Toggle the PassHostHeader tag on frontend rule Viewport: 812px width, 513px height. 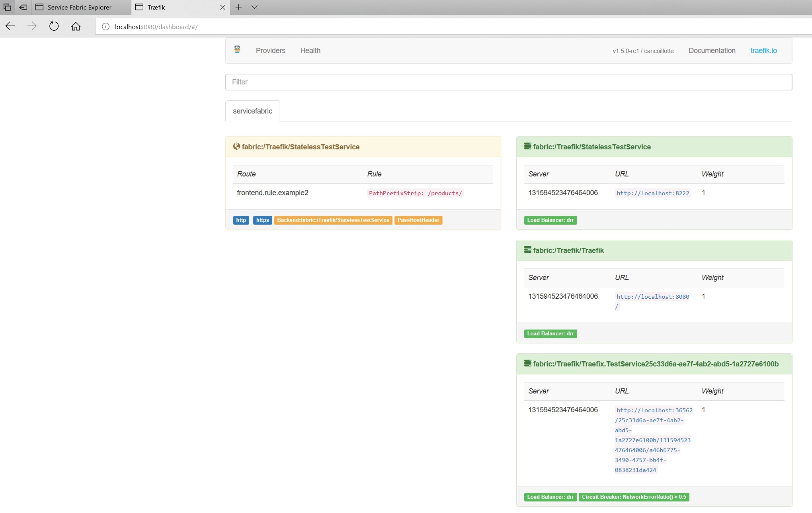[x=418, y=220]
